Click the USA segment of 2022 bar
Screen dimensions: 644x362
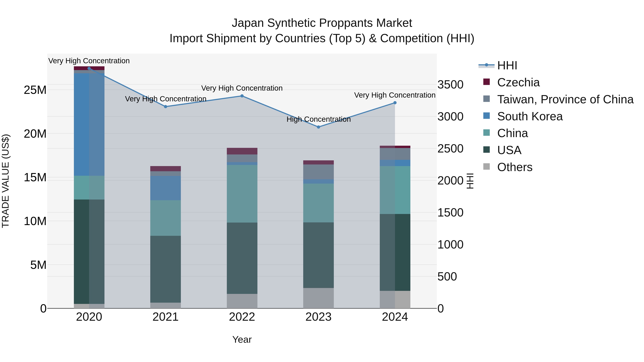click(242, 258)
